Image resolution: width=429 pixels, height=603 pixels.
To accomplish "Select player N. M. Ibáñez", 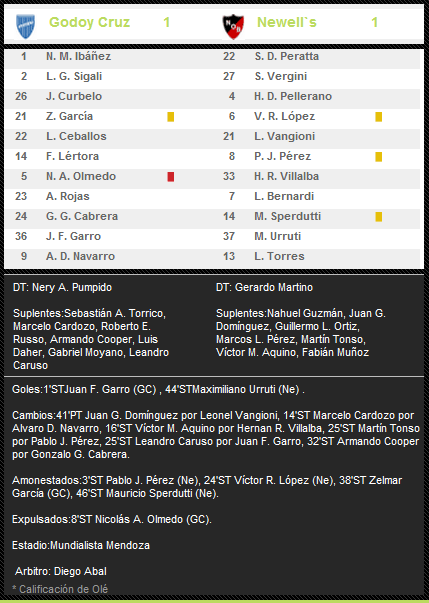I will [x=78, y=57].
